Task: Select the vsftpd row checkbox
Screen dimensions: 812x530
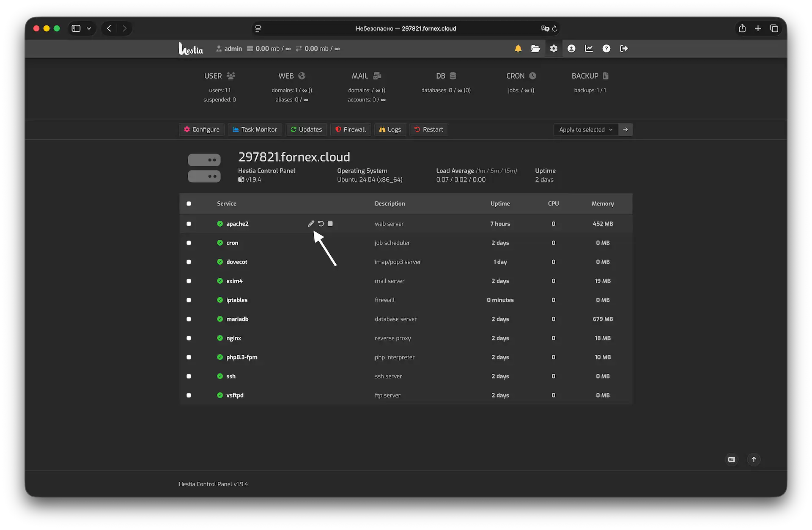Action: tap(189, 395)
